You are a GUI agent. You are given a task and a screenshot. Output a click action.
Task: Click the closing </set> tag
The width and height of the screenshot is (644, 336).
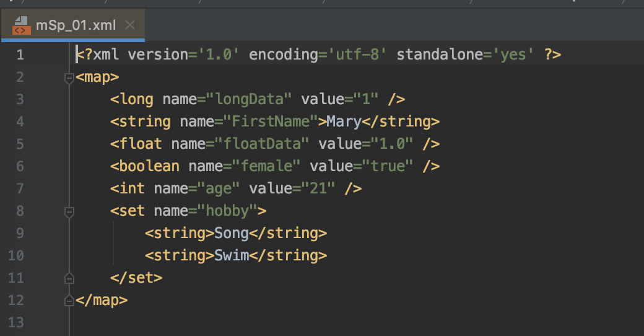(136, 278)
